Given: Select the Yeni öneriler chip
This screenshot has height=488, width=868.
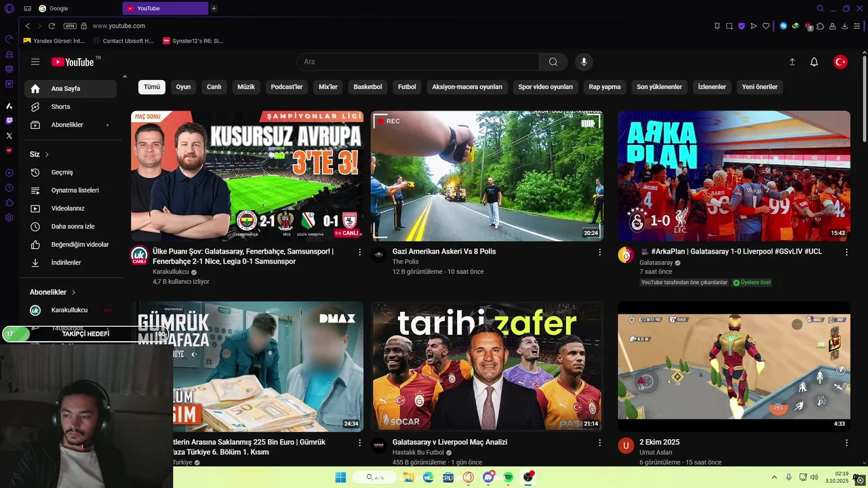Looking at the screenshot, I should click(x=759, y=87).
